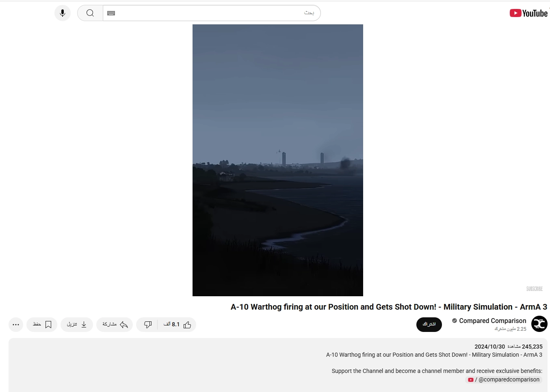Click the share arrow button (مشاركة)
550x392 pixels.
point(115,325)
